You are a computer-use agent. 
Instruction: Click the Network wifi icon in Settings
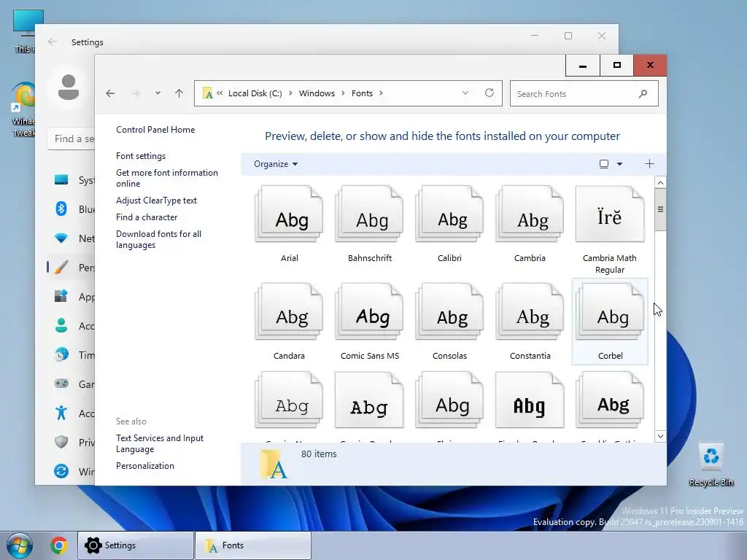coord(61,238)
